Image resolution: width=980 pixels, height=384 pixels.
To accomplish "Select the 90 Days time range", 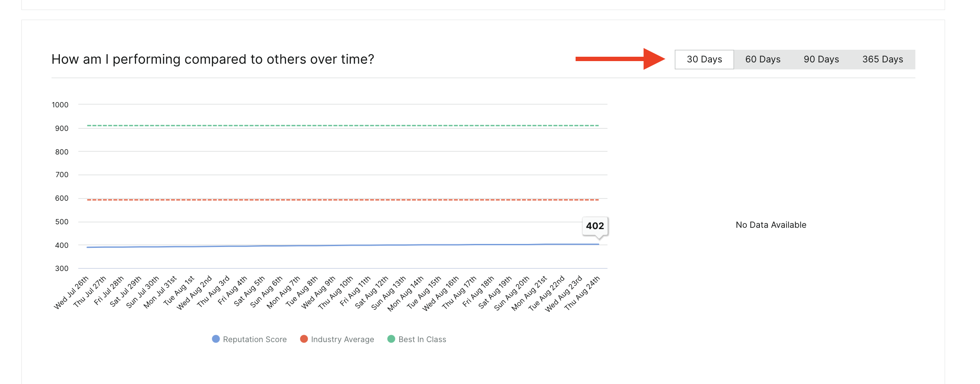I will [821, 59].
